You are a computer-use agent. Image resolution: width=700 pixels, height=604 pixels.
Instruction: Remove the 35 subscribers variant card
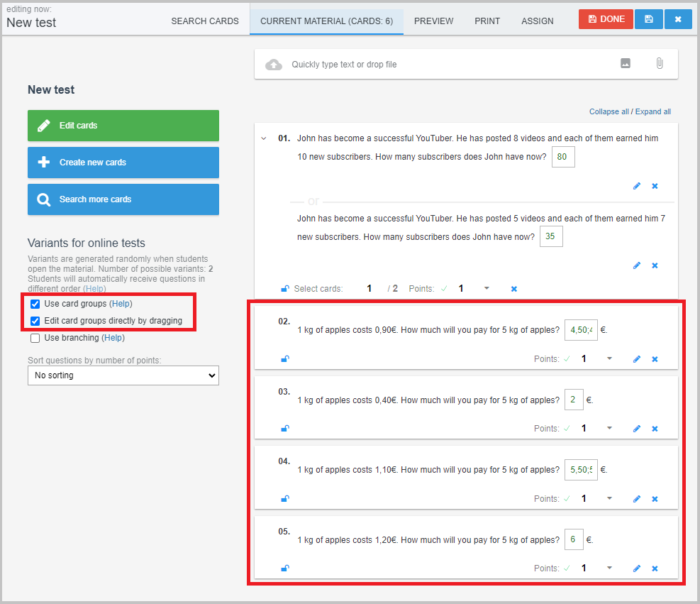[655, 265]
